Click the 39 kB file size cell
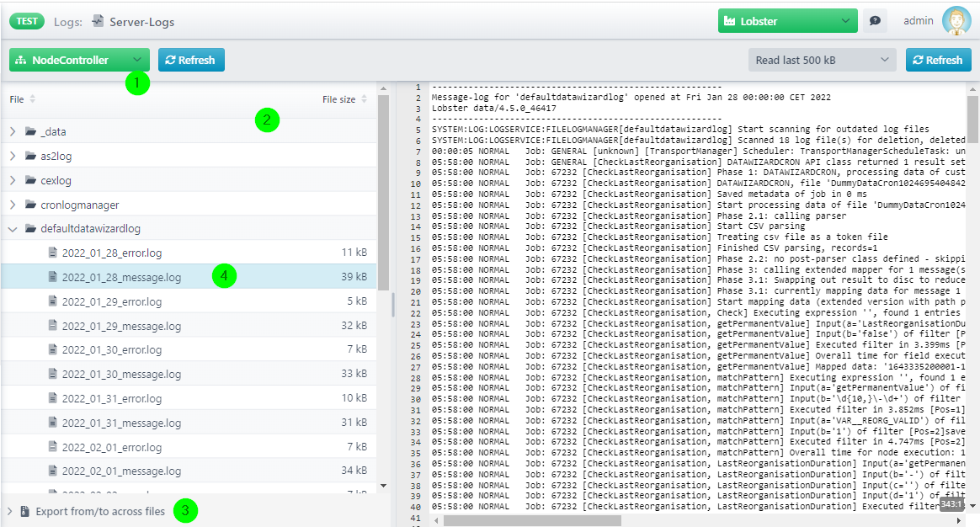 [x=354, y=276]
